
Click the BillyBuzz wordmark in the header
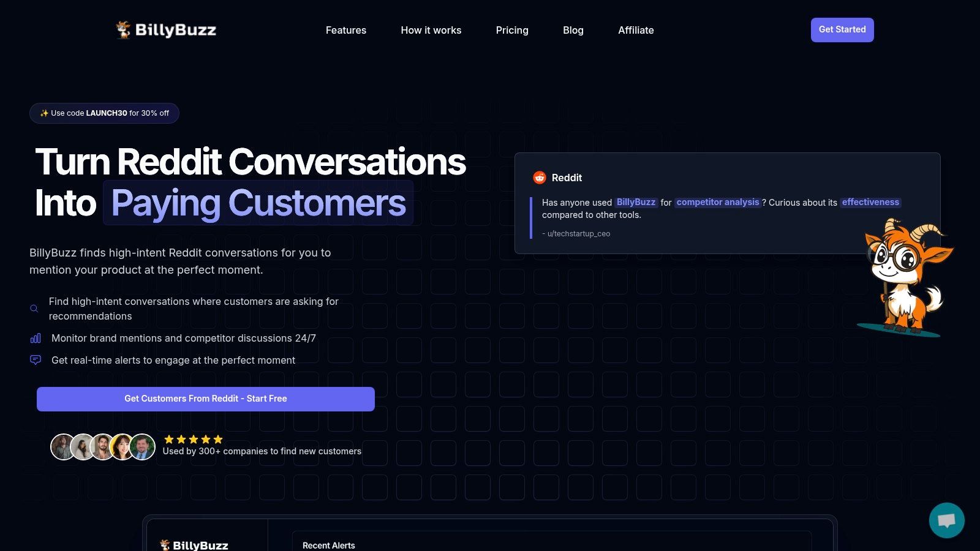click(176, 30)
